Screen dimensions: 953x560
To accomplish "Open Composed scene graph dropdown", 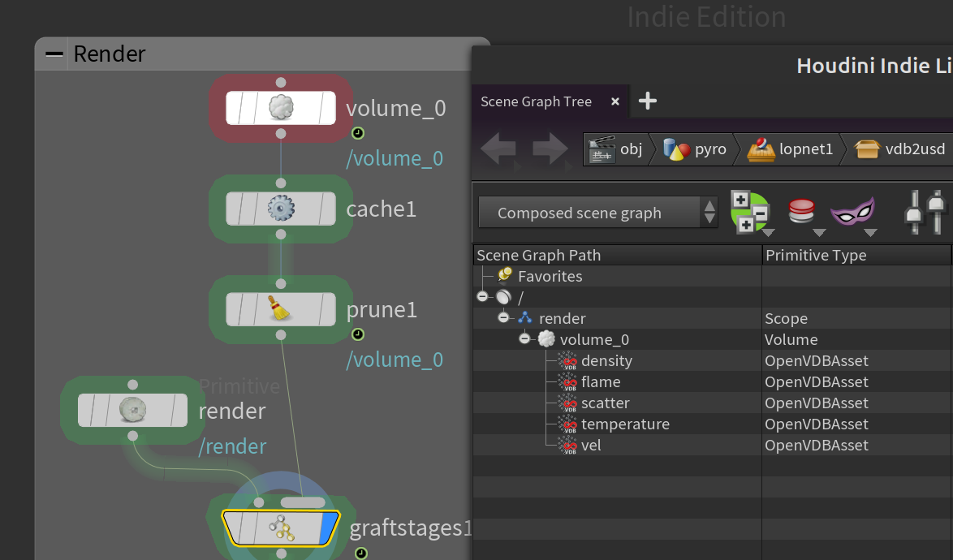I will point(598,213).
